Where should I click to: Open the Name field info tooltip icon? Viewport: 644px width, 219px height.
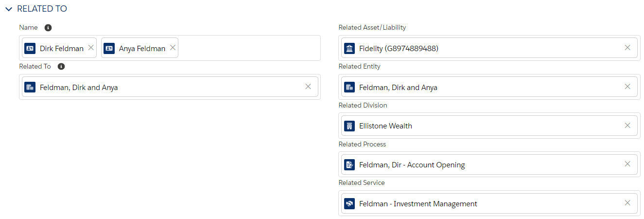pyautogui.click(x=48, y=28)
